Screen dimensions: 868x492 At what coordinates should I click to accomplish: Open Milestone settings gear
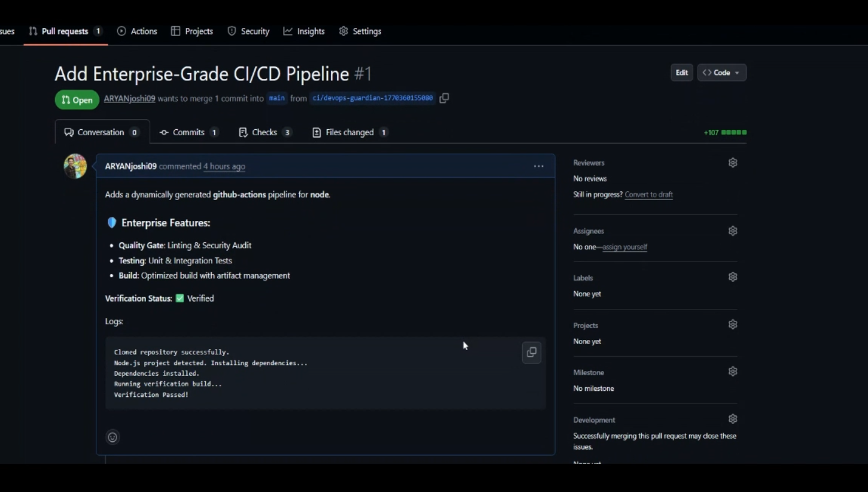[x=733, y=372]
